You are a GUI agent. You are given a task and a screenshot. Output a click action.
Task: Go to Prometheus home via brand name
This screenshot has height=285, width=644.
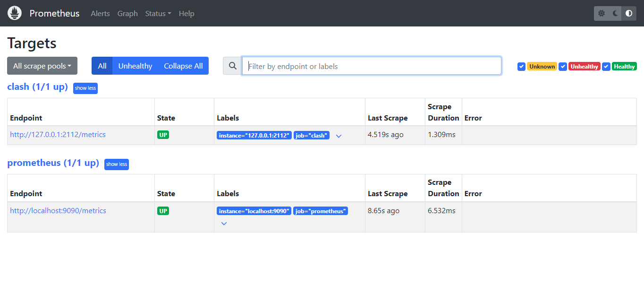click(54, 13)
